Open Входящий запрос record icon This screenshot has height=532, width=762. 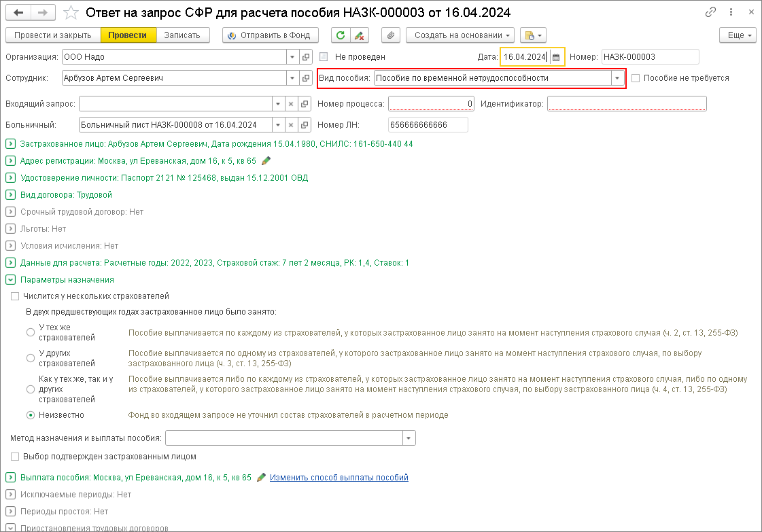pyautogui.click(x=305, y=103)
